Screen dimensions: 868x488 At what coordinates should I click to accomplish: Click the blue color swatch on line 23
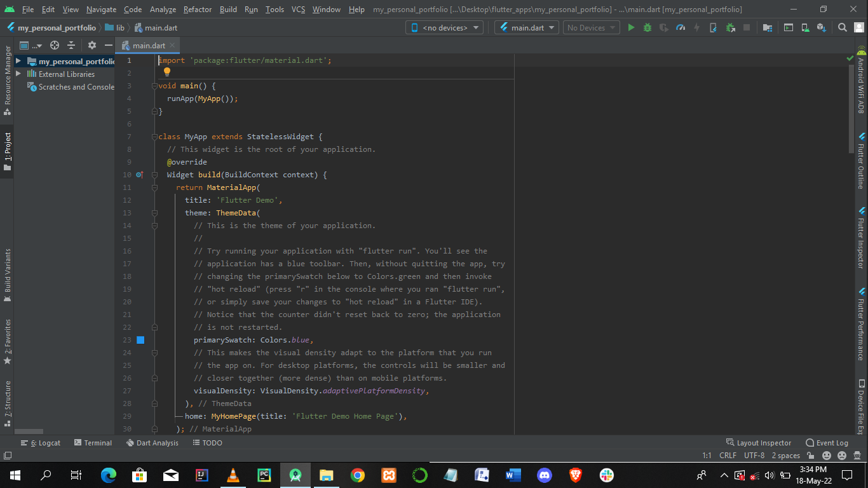pos(140,340)
